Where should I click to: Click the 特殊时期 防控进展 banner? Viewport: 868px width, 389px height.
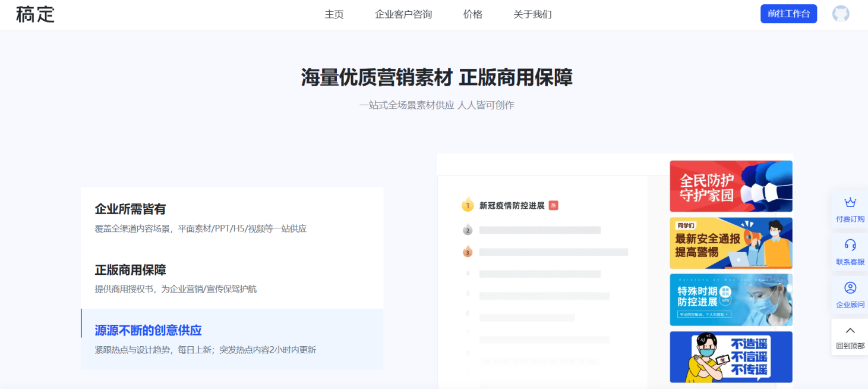tap(731, 299)
